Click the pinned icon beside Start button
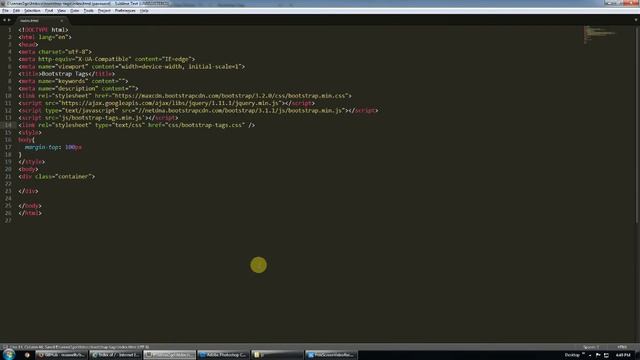 (x=27, y=355)
